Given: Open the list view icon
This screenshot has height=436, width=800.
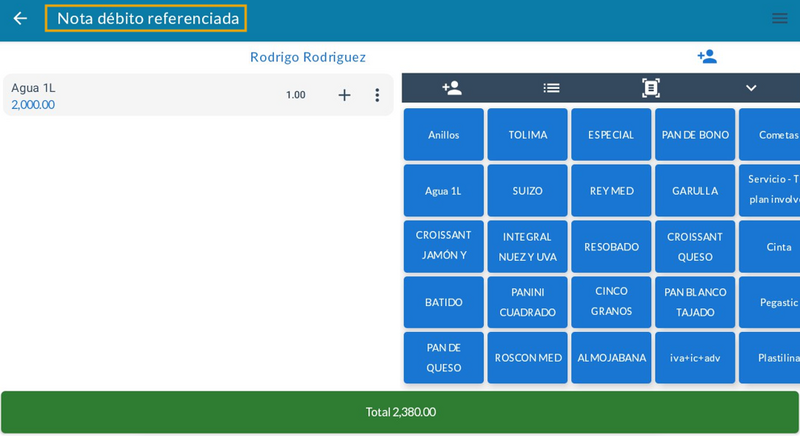Looking at the screenshot, I should click(551, 88).
